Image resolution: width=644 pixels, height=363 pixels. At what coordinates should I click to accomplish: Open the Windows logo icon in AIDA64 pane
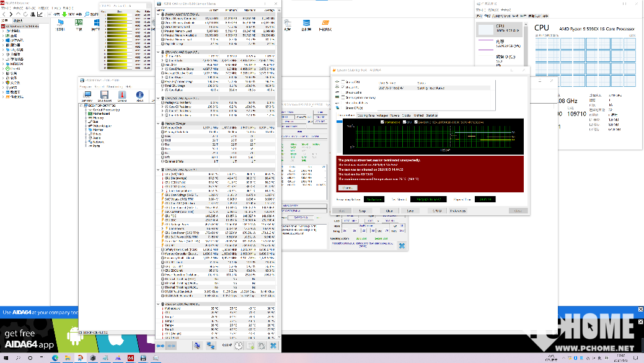tap(97, 24)
